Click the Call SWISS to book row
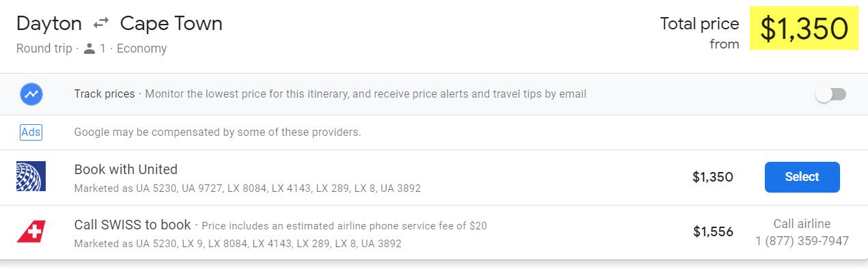 [x=434, y=232]
